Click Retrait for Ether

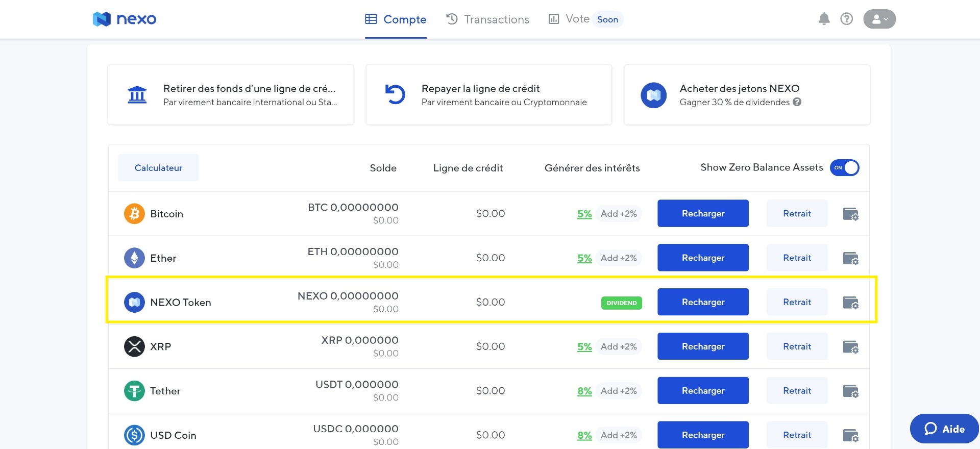coord(797,258)
